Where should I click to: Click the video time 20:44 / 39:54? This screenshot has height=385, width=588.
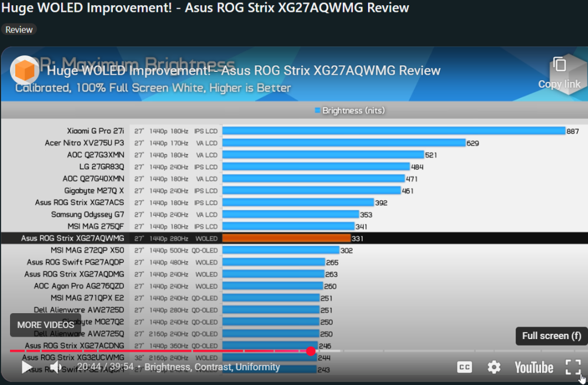pyautogui.click(x=105, y=367)
